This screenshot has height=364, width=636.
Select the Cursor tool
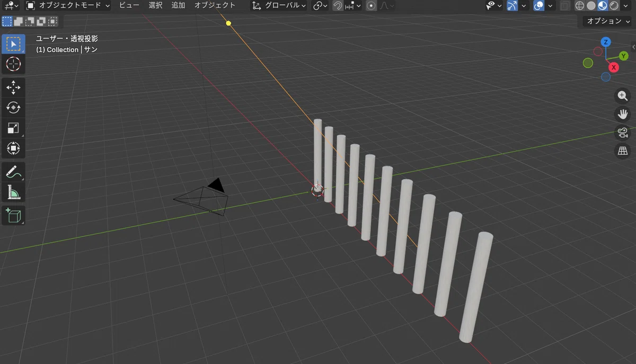point(13,64)
